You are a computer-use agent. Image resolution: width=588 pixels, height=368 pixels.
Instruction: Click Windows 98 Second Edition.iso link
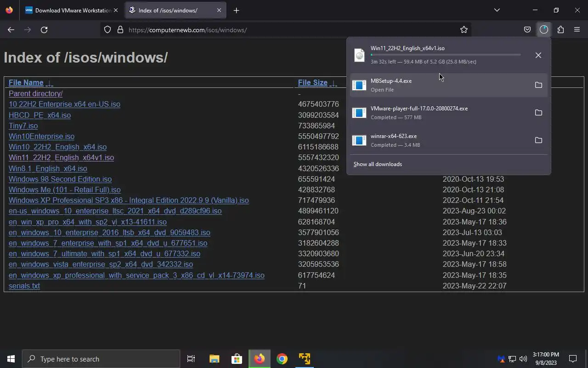coord(60,179)
